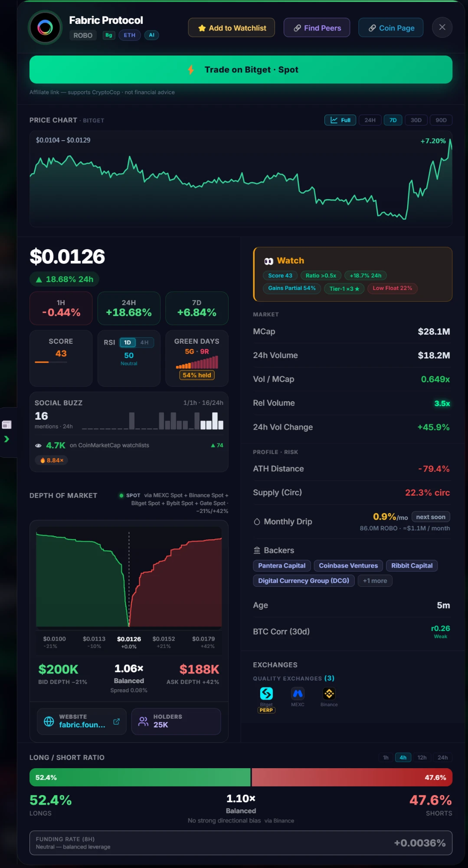
Task: Open the Full price chart view
Action: 340,120
